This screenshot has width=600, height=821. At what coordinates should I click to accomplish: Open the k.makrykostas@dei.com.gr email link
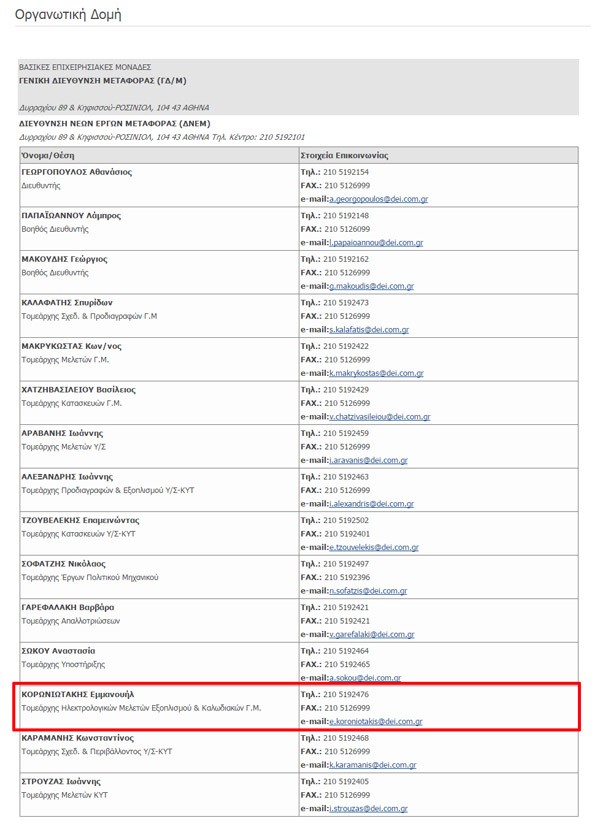376,373
